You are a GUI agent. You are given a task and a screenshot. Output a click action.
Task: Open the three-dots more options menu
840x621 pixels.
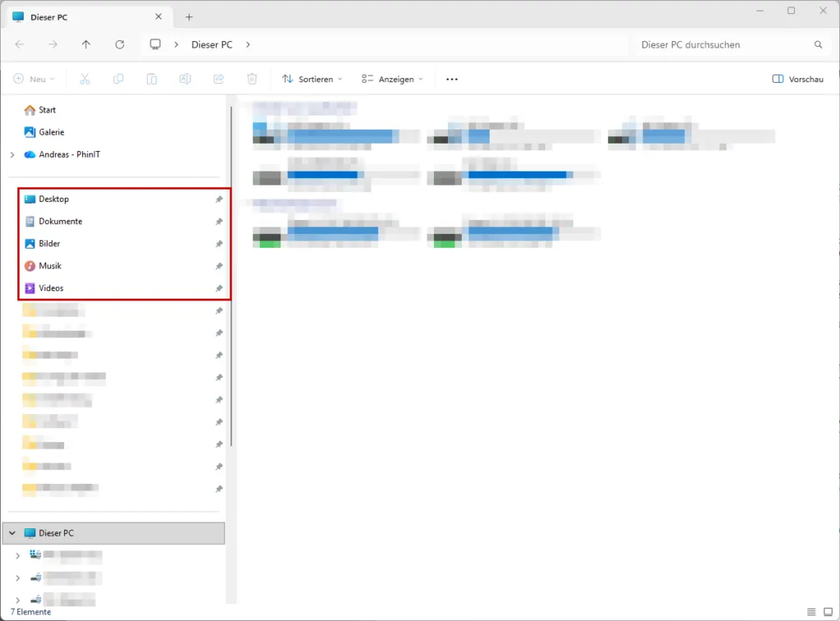451,79
